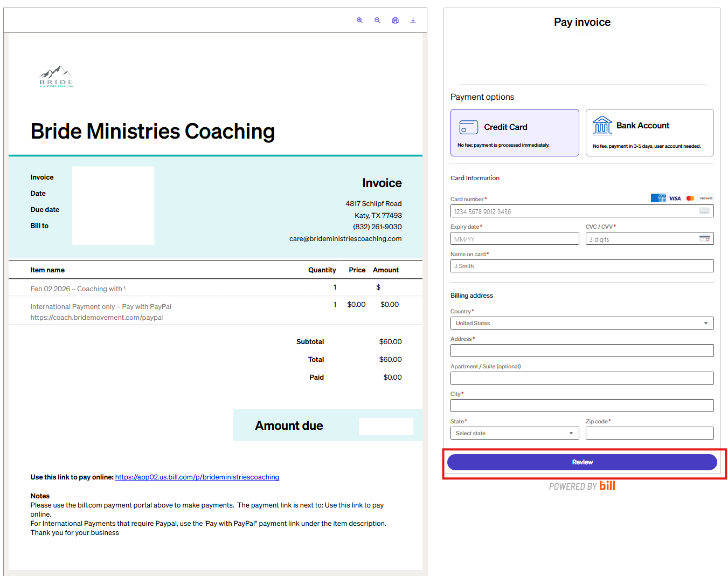Image resolution: width=728 pixels, height=576 pixels.
Task: Select Credit Card payment option
Action: click(x=515, y=133)
